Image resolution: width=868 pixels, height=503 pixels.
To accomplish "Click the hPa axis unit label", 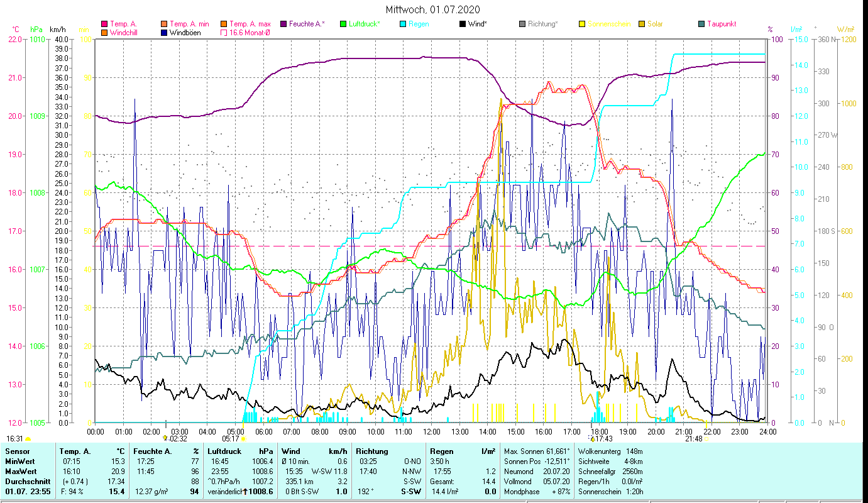I will [36, 30].
